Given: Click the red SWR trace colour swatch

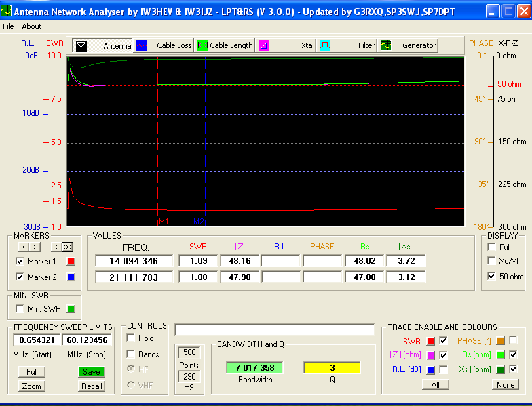Looking at the screenshot, I should tap(430, 340).
